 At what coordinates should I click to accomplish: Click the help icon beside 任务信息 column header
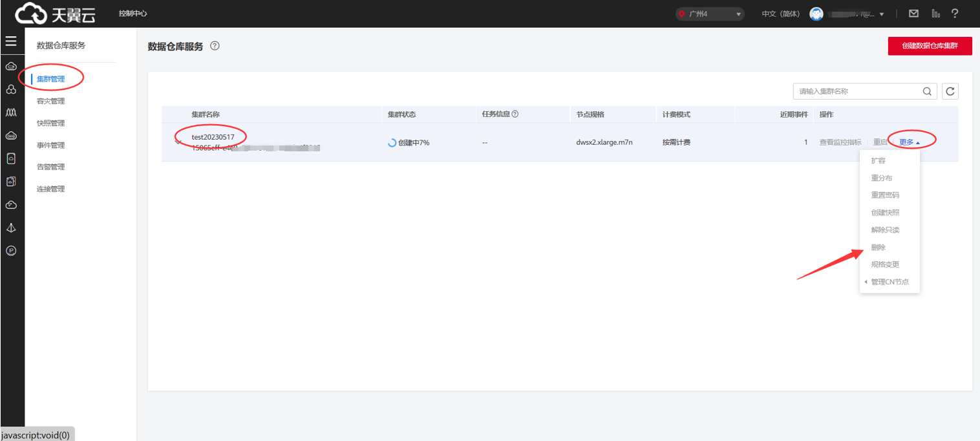point(515,114)
